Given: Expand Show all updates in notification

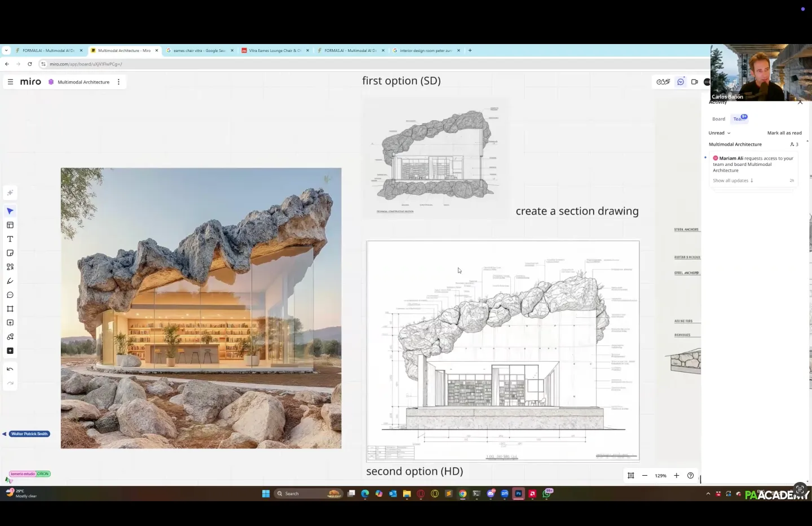Looking at the screenshot, I should [732, 181].
